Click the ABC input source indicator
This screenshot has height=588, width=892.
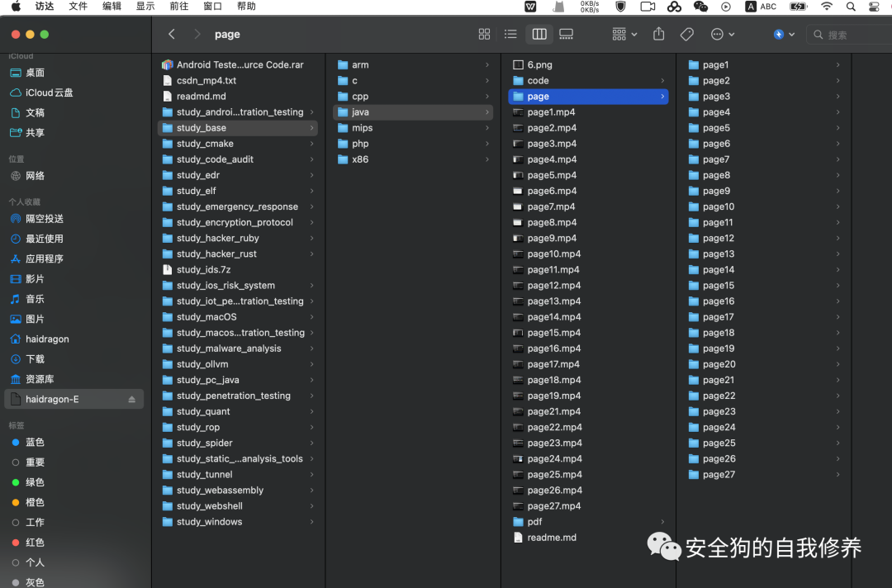point(762,7)
